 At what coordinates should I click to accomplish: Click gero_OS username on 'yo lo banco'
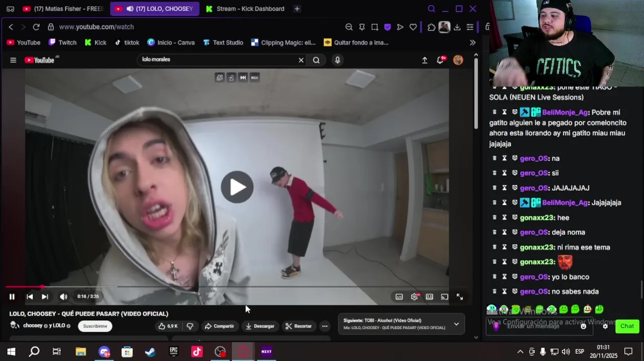pos(534,277)
